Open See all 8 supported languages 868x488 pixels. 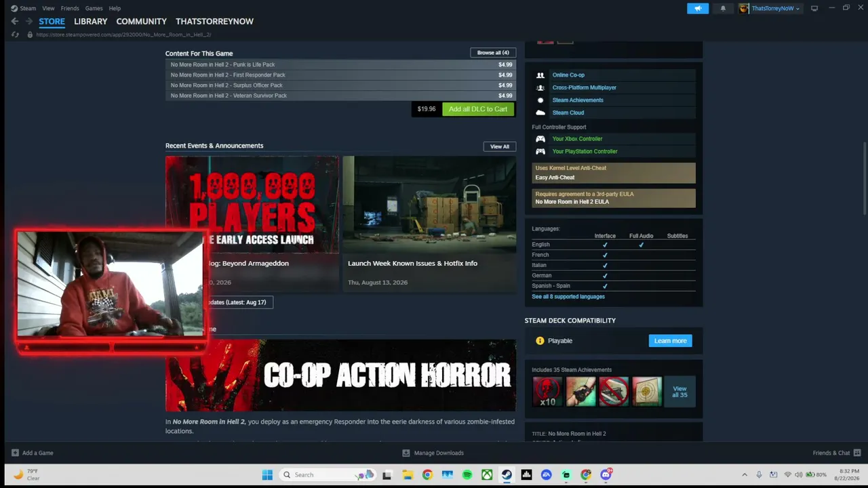pos(568,296)
